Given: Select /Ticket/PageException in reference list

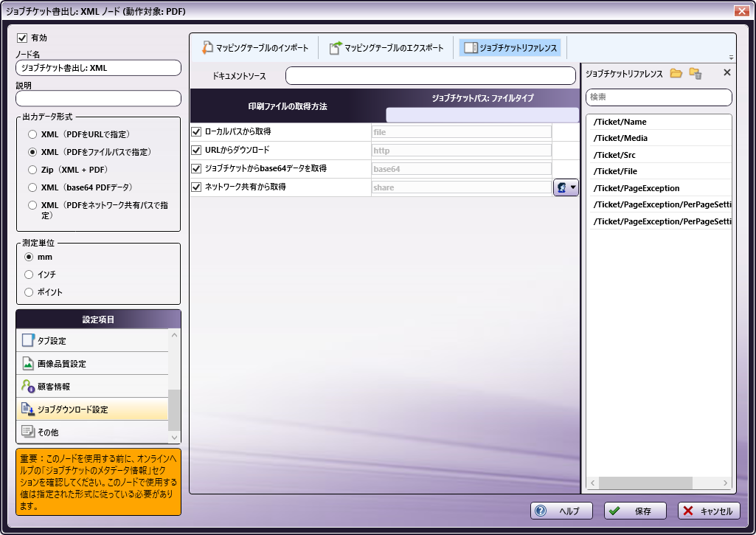Looking at the screenshot, I should point(660,188).
